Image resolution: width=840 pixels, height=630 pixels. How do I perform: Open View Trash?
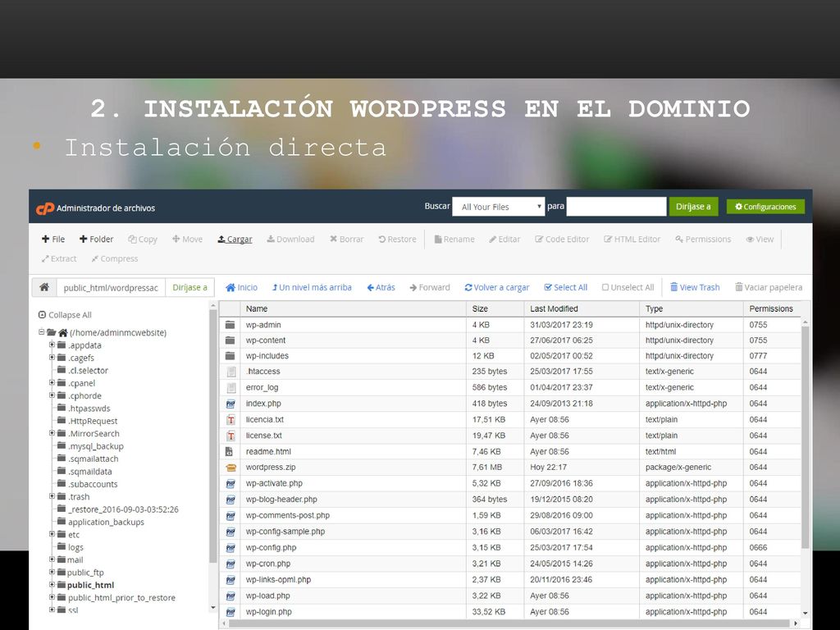pyautogui.click(x=695, y=288)
